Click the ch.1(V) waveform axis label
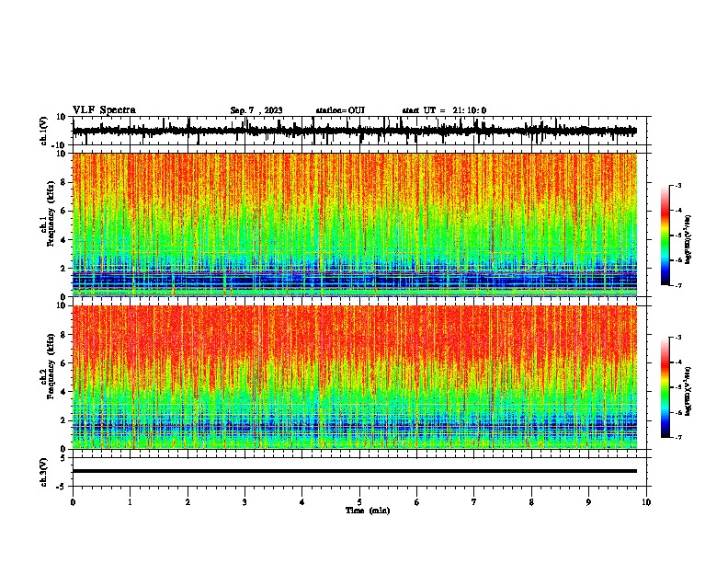Image resolution: width=728 pixels, height=563 pixels. tap(43, 131)
